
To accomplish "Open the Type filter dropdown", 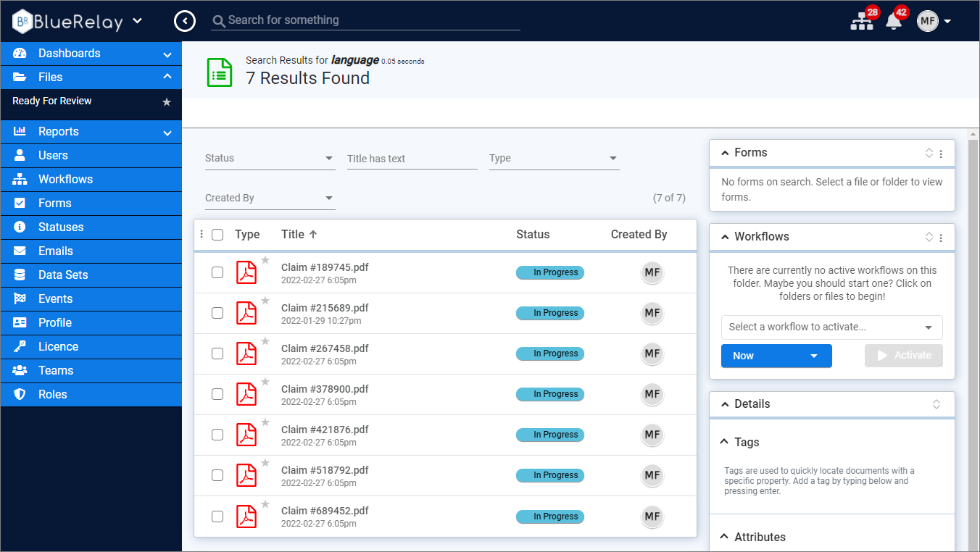I will [554, 158].
